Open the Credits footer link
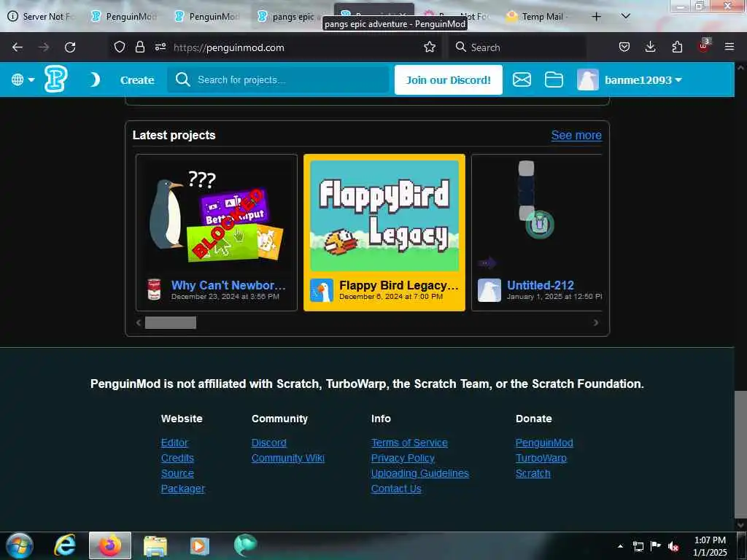Screen dimensions: 747x560 [x=177, y=458]
